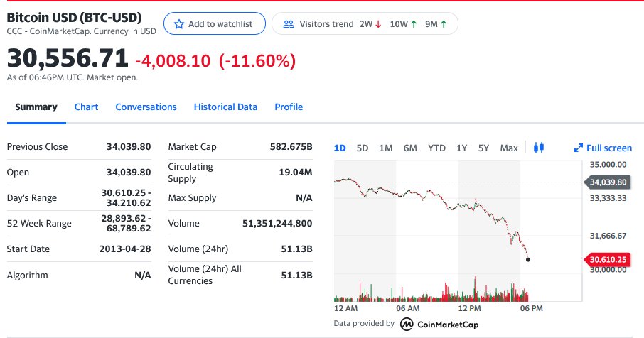Select the YTD chart range
This screenshot has width=644, height=338.
(436, 148)
